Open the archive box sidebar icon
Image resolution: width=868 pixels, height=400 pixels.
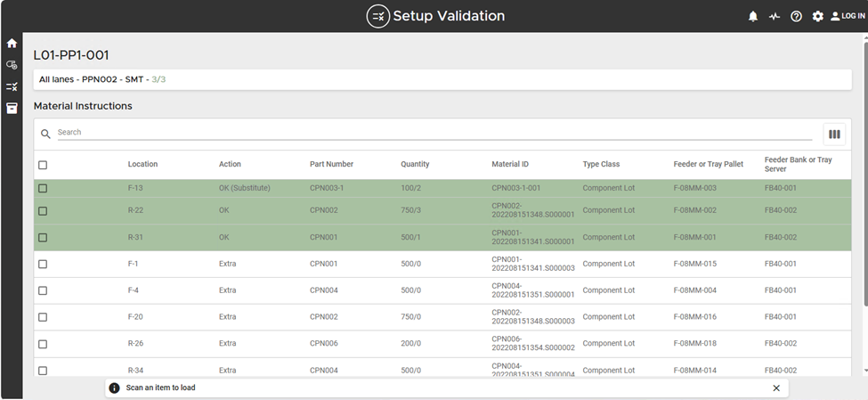pyautogui.click(x=12, y=108)
